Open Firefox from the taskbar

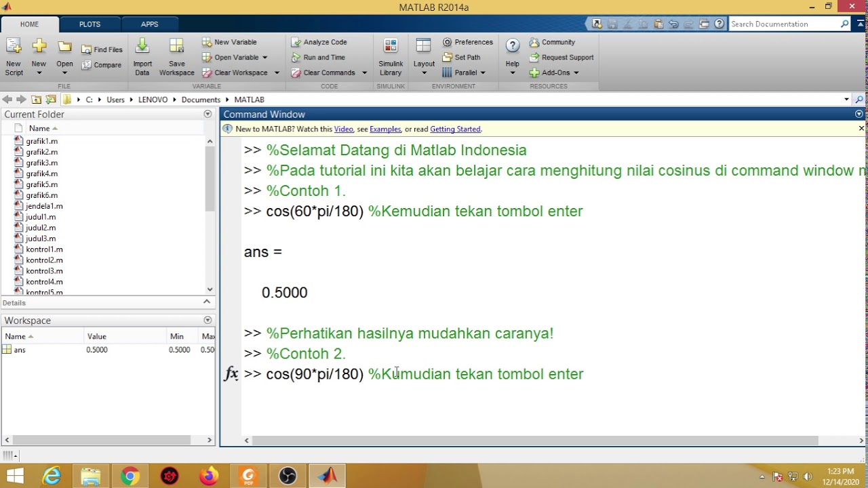(209, 476)
